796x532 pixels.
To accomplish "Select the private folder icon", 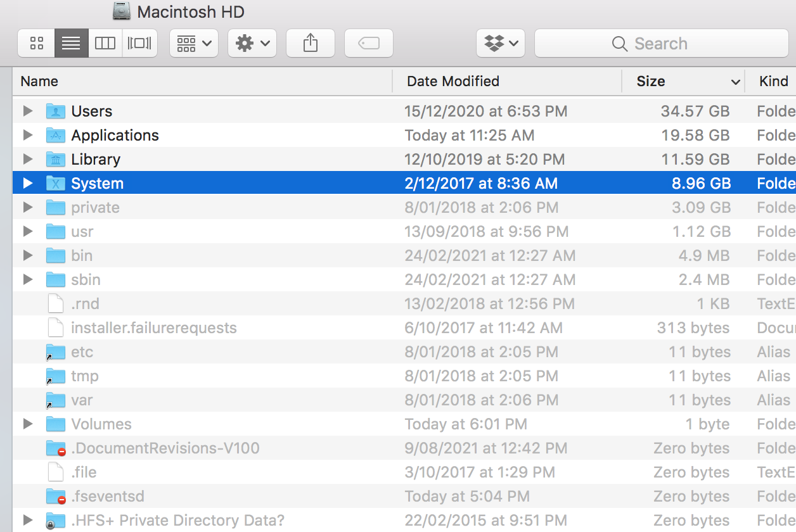I will (x=56, y=208).
